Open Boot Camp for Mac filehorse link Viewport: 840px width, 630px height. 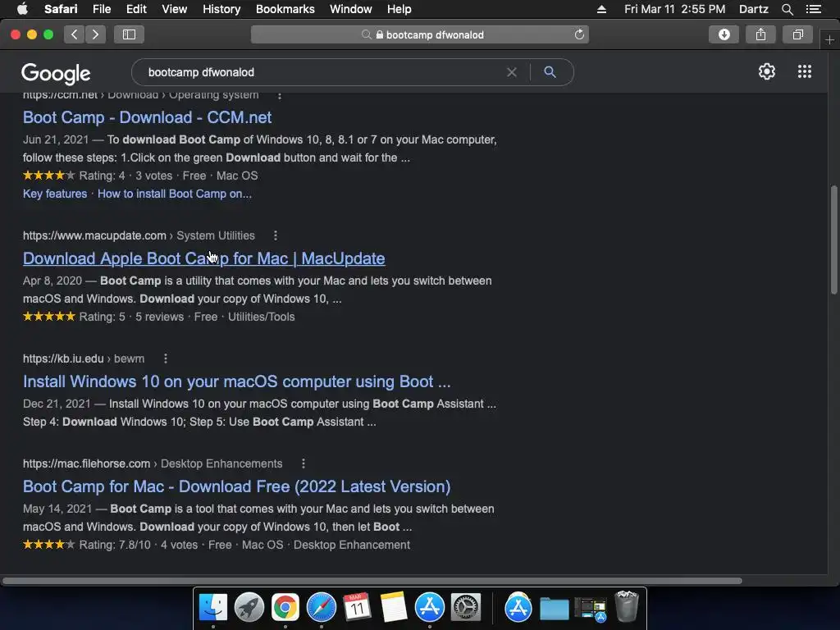236,486
